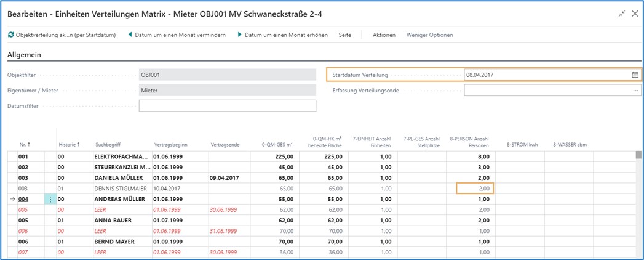Viewport: 644px width, 260px height.
Task: Sort by the Historie column header
Action: (x=69, y=145)
